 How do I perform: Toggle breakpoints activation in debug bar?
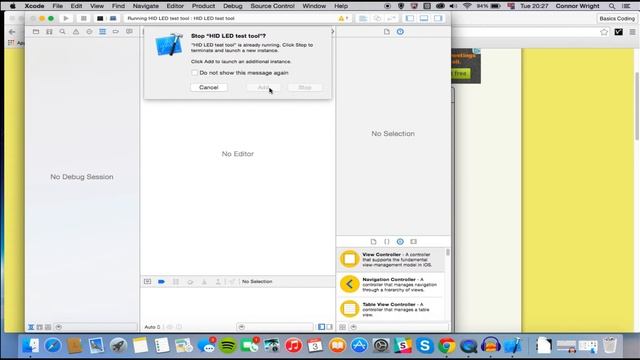161,282
